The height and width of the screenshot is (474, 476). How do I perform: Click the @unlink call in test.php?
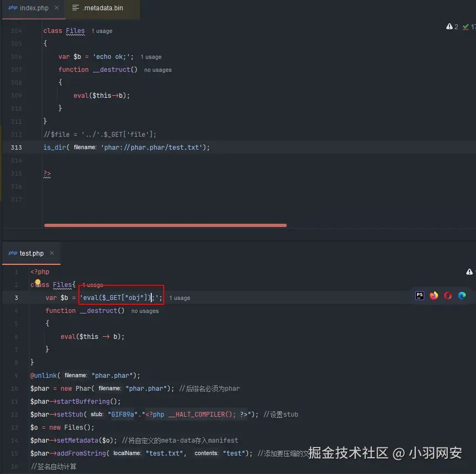tap(43, 375)
